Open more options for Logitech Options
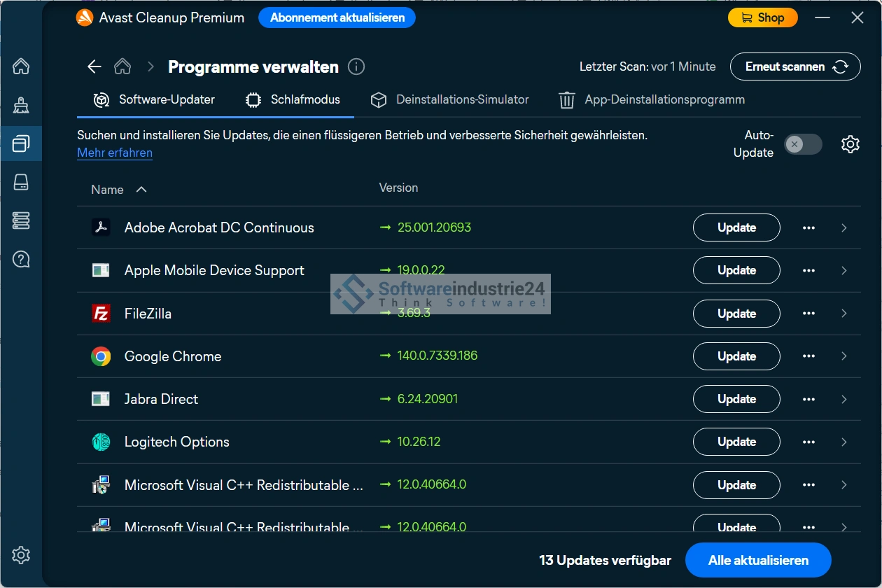 click(808, 442)
